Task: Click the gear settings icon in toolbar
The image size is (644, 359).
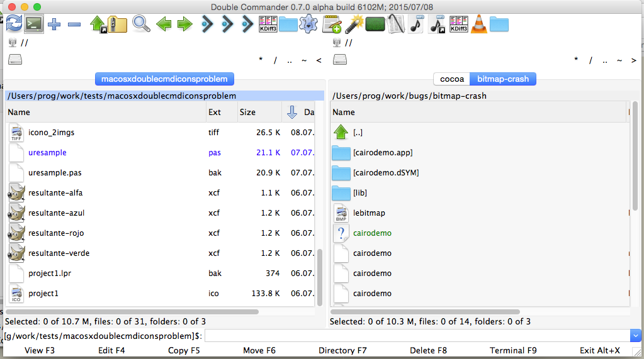Action: [308, 25]
